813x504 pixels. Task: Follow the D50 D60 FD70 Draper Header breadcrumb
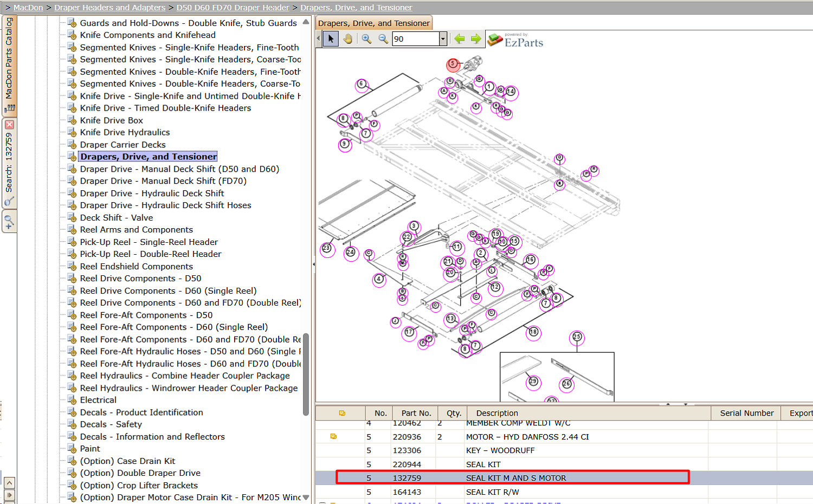[233, 8]
